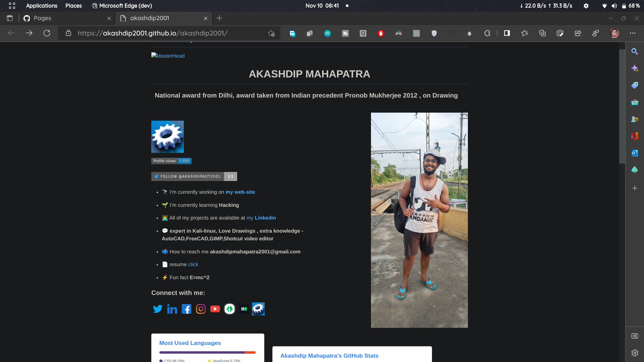Click the Follow @AKASHDIPAOT2001 button
The image size is (644, 362).
187,176
